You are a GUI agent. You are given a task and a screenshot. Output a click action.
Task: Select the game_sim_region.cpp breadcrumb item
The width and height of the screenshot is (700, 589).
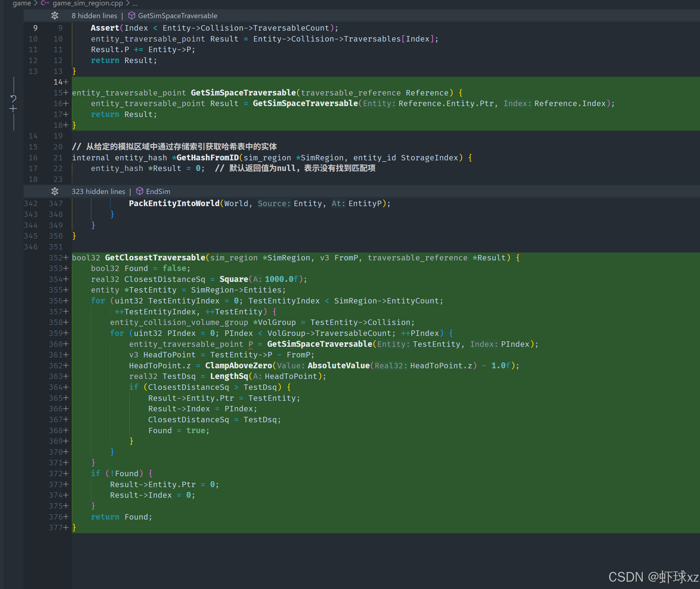(x=88, y=3)
